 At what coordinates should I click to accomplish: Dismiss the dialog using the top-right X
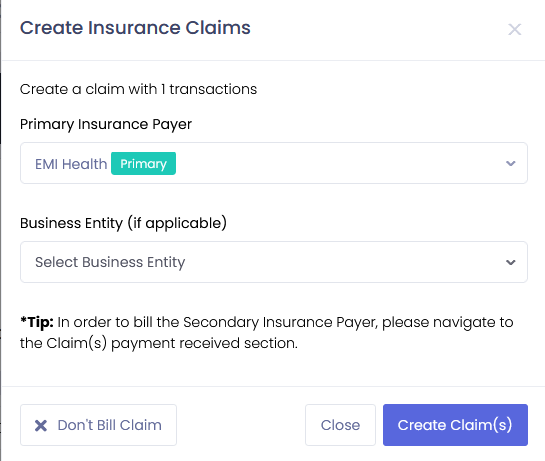pos(514,30)
